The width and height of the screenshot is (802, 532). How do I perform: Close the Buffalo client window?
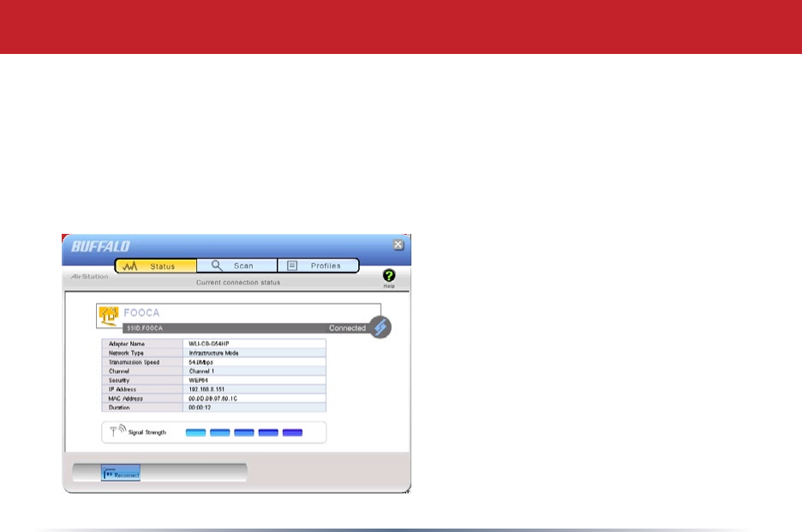tap(398, 244)
